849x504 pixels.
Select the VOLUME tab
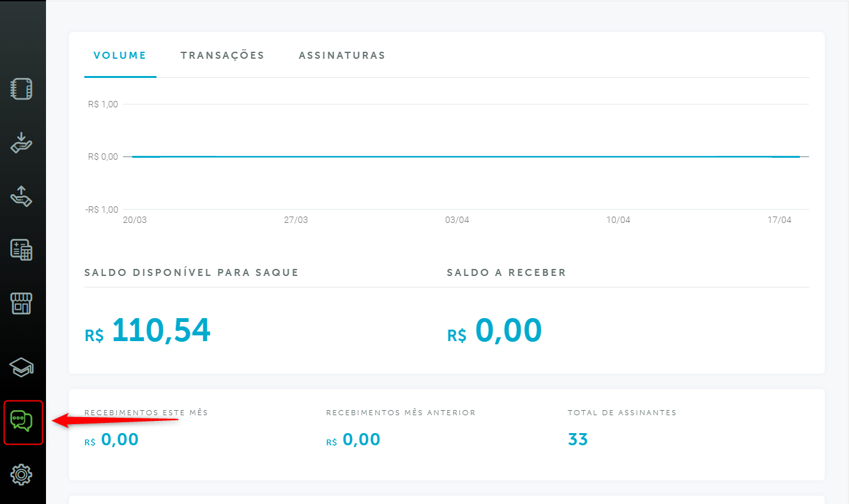(x=120, y=56)
